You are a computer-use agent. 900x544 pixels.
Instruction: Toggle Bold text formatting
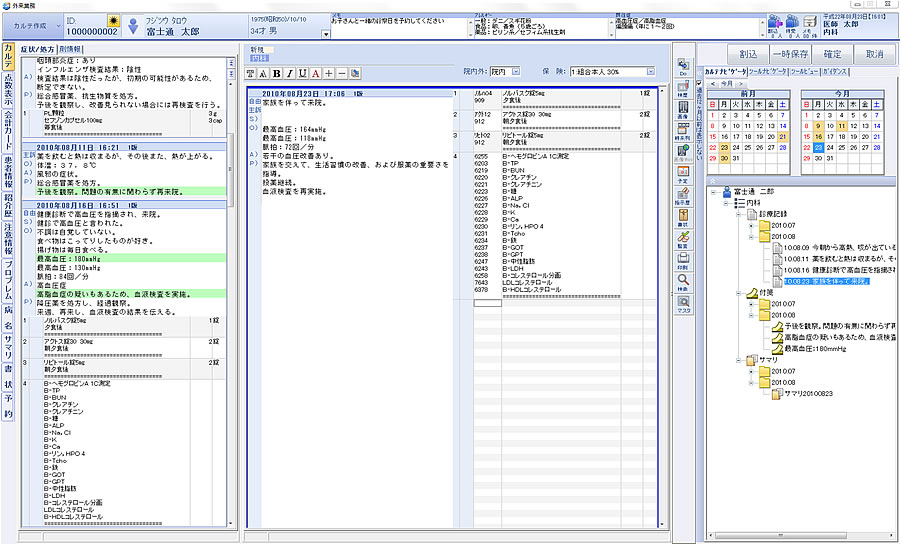[x=276, y=74]
